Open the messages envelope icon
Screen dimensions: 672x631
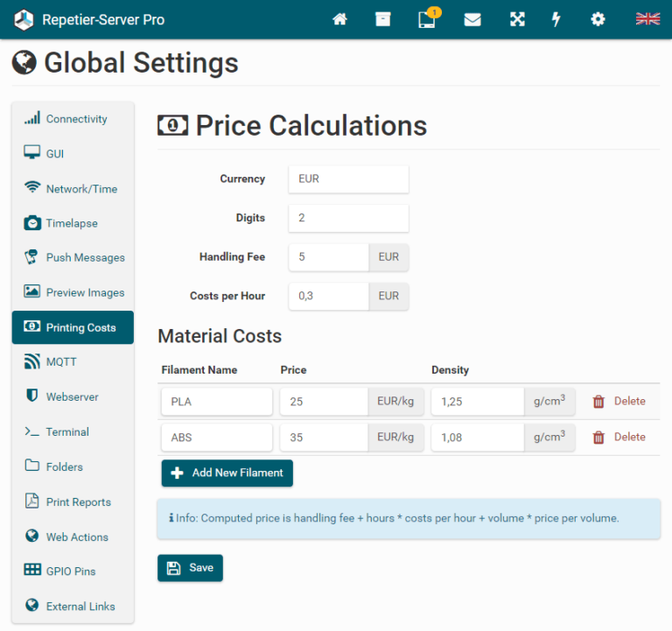tap(472, 20)
